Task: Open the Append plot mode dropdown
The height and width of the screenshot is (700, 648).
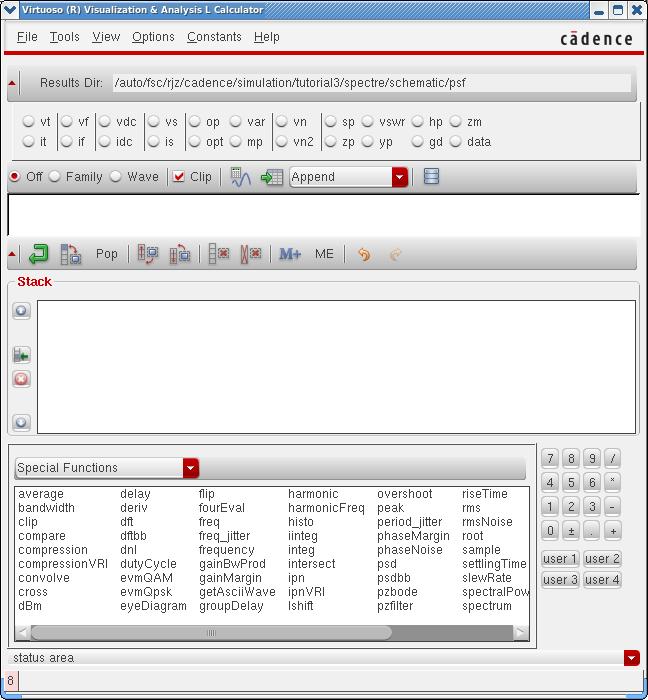Action: pyautogui.click(x=399, y=177)
